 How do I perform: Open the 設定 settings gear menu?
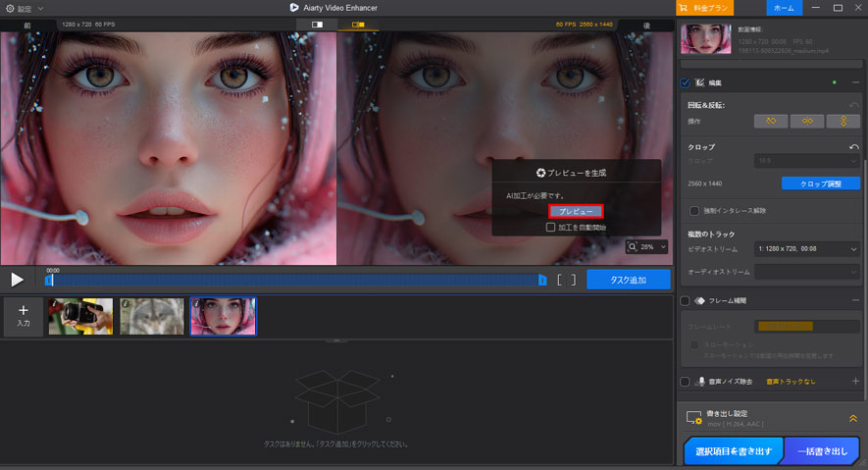click(10, 8)
